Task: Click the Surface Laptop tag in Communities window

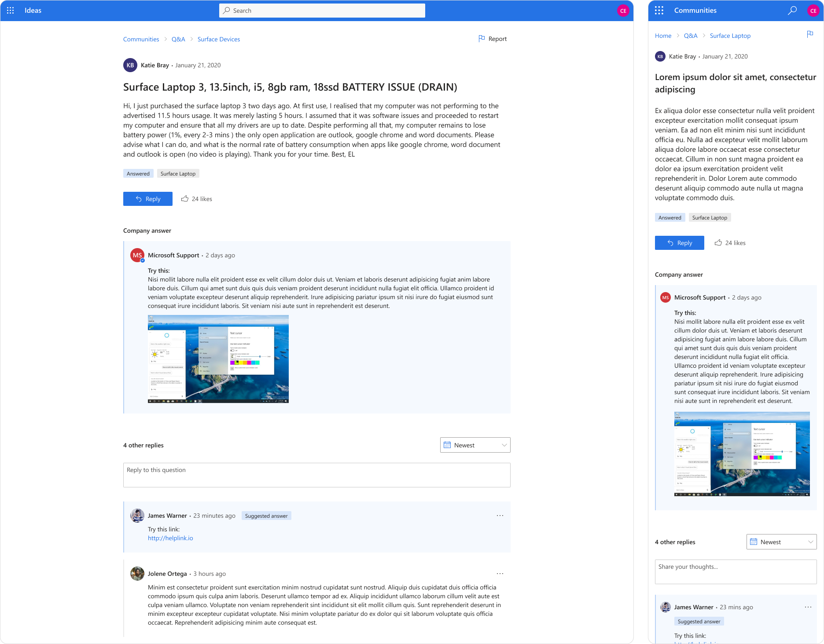Action: pyautogui.click(x=710, y=217)
